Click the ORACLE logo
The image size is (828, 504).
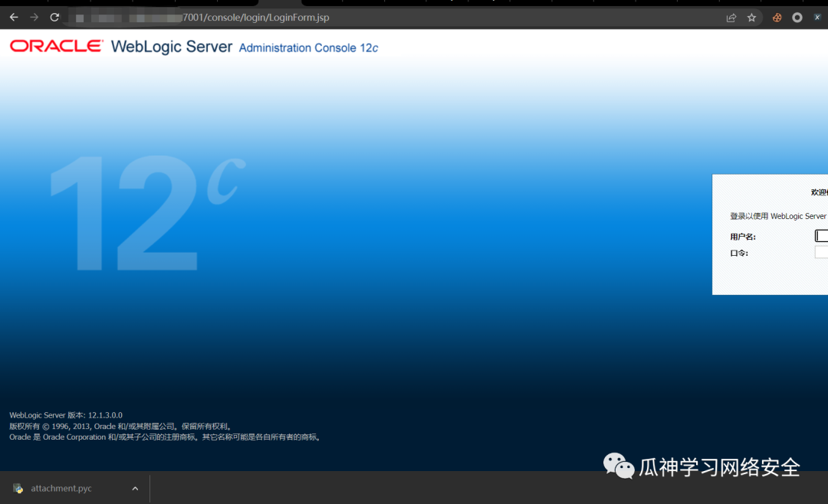(57, 47)
